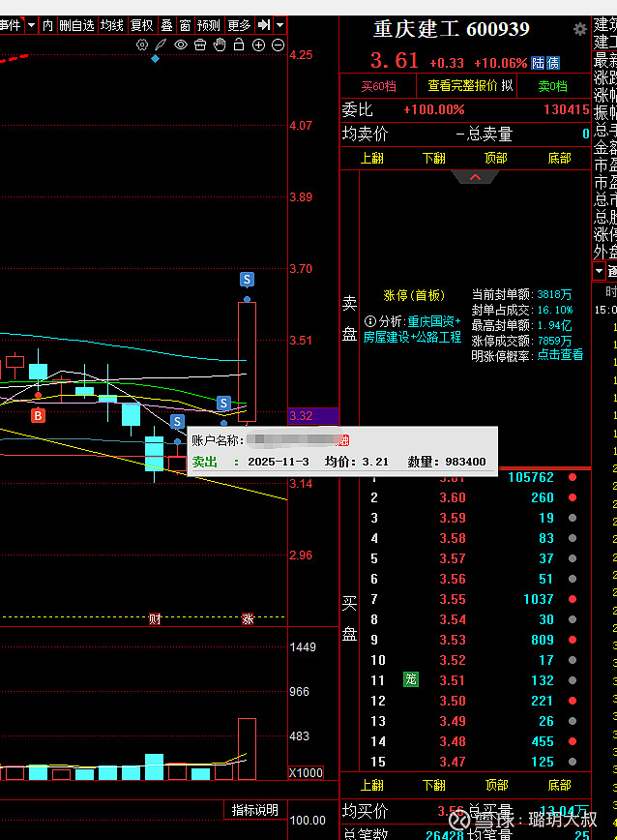Screen dimensions: 617x840
Task: Click the 张停(首板) label
Action: pos(414,295)
